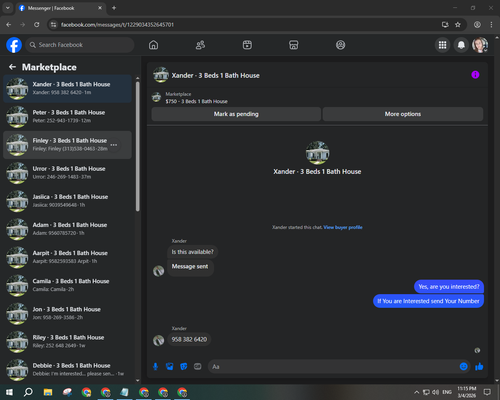This screenshot has height=400, width=500.
Task: Open Xander conversation in the list
Action: (x=67, y=88)
